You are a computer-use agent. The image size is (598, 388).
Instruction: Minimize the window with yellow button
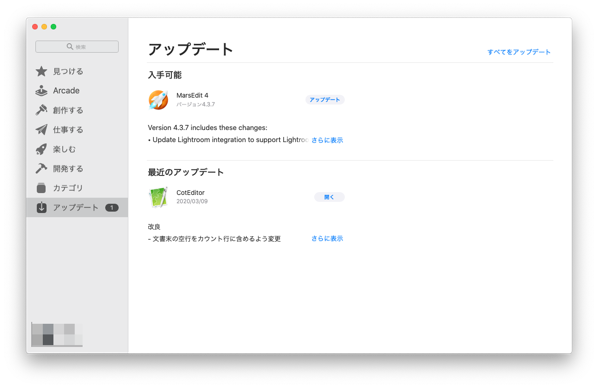pyautogui.click(x=44, y=27)
